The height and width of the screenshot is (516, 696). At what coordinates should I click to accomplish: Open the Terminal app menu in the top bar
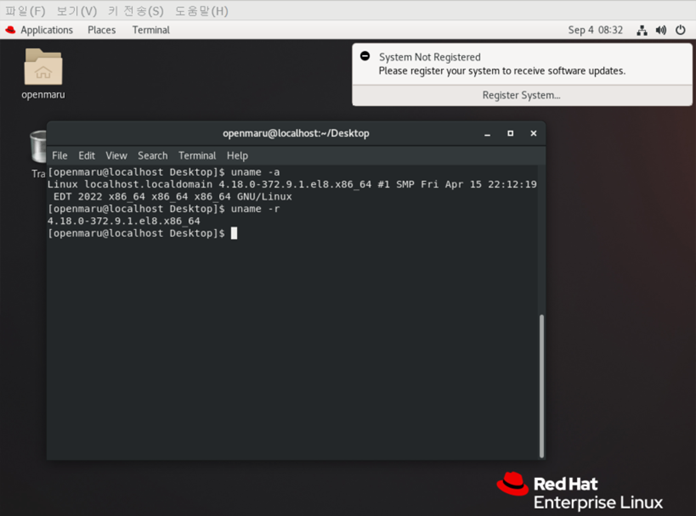point(151,30)
